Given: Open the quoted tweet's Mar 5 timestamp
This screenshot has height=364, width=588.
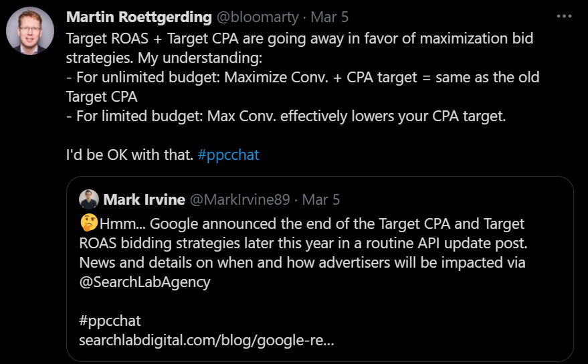Looking at the screenshot, I should tap(321, 199).
